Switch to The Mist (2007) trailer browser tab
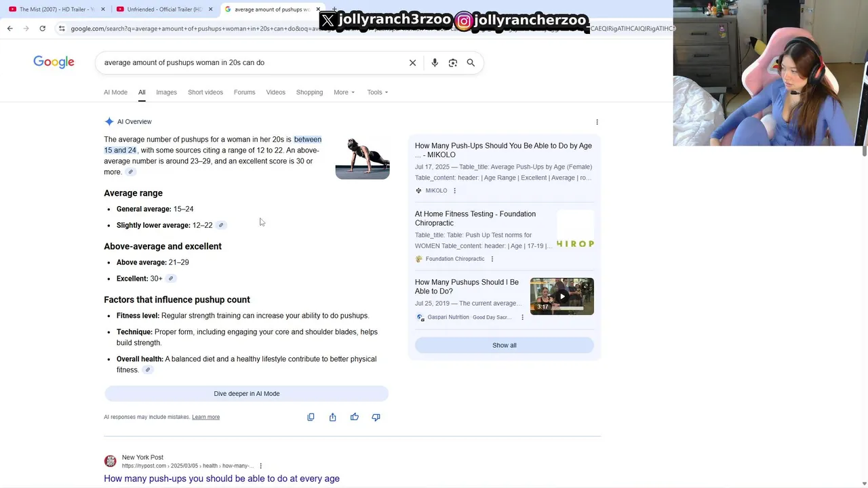The image size is (868, 488). tap(53, 9)
